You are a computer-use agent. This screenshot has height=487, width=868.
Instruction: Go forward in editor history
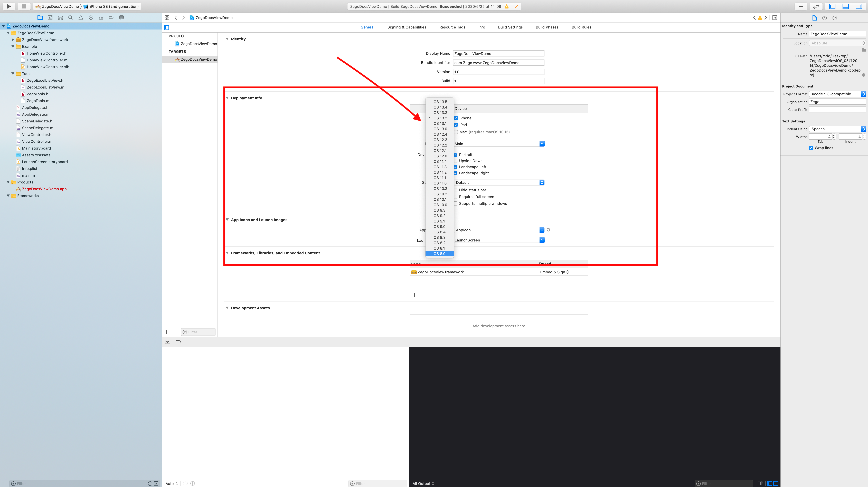click(x=183, y=17)
